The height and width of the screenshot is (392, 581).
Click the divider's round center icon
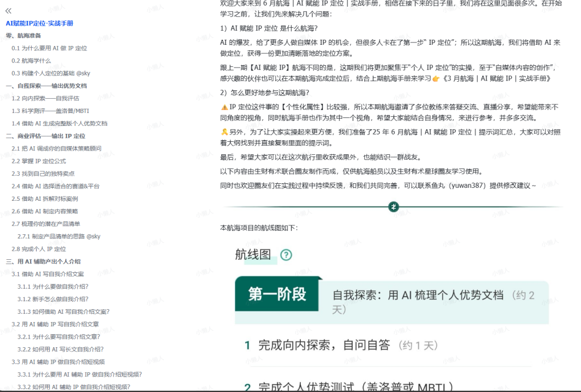[394, 206]
